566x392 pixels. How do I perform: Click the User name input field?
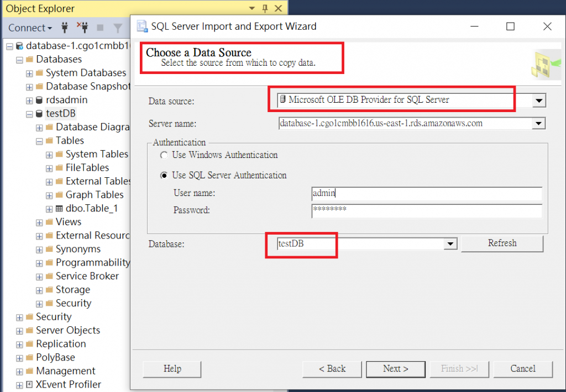coord(427,194)
